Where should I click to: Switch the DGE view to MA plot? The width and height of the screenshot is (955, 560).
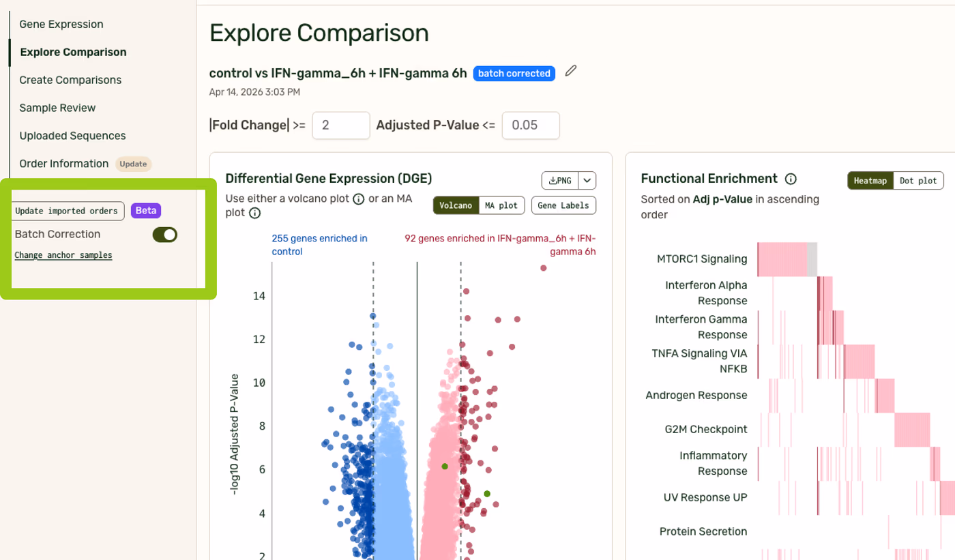click(x=501, y=205)
